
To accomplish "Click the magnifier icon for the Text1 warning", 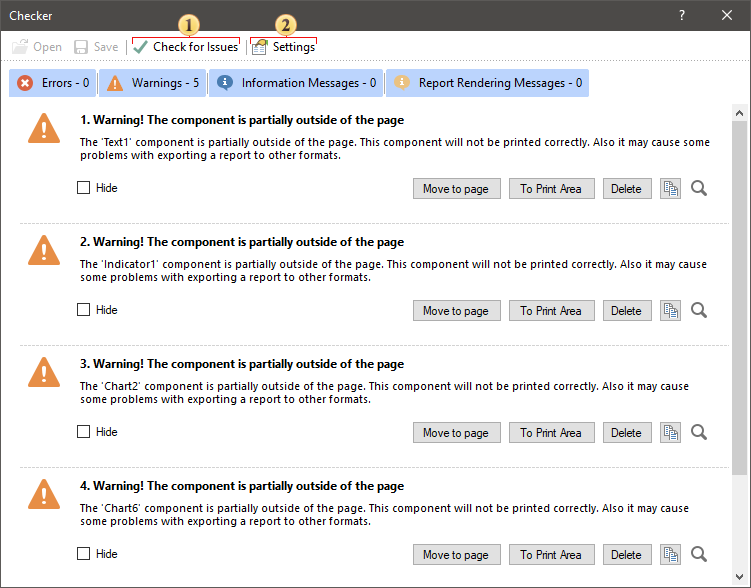I will pos(699,189).
